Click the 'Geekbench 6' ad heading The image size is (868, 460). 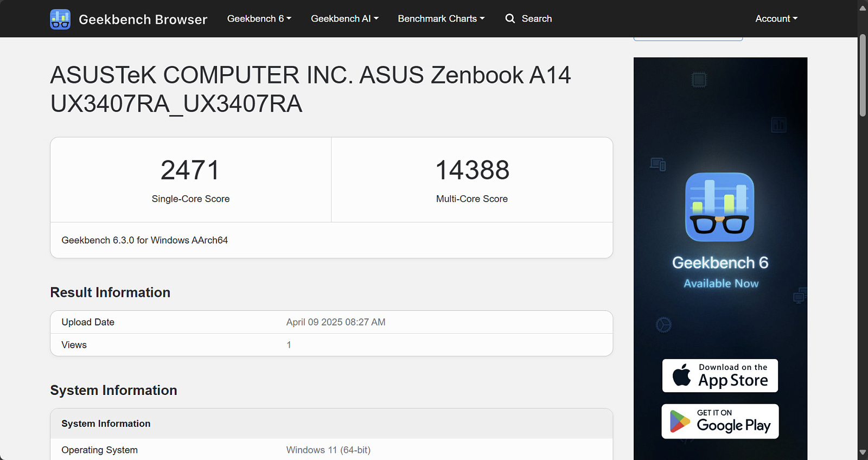[x=720, y=263]
